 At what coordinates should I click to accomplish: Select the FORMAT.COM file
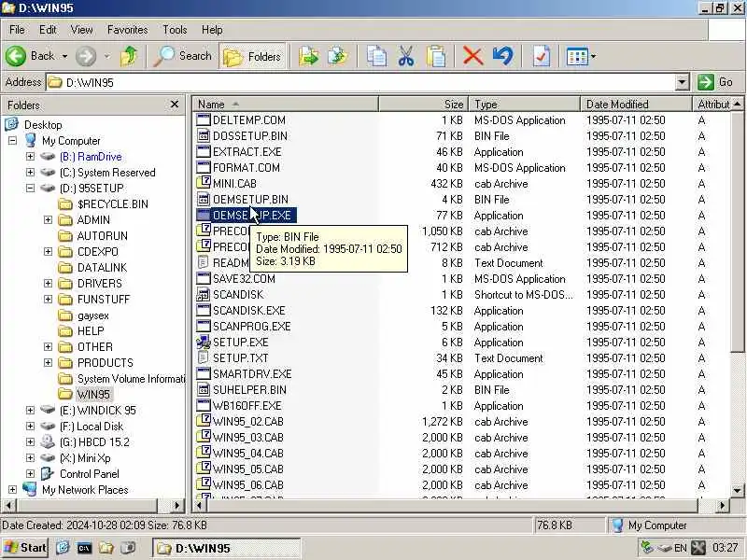point(247,168)
